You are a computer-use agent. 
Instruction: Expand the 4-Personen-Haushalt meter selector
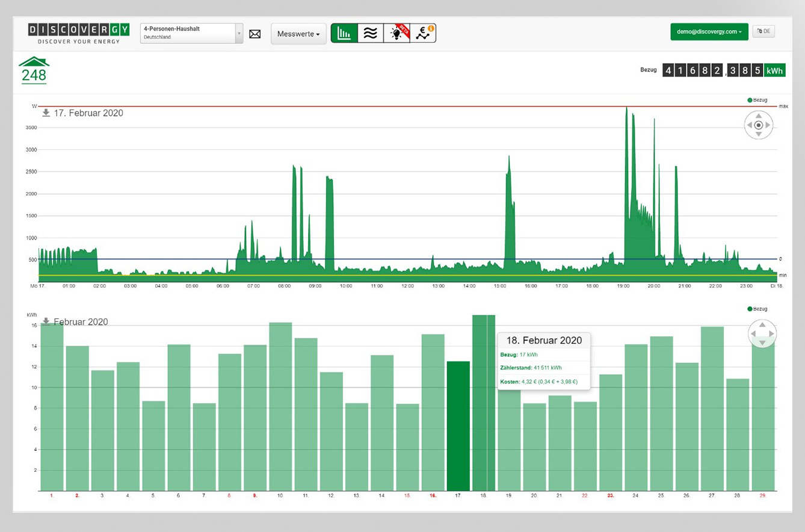tap(191, 33)
